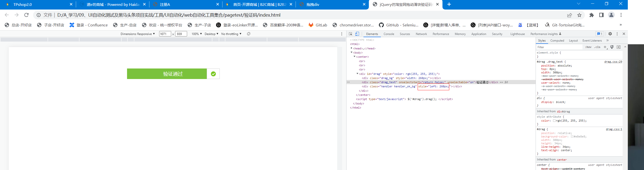
Task: Click the add new style rule plus icon
Action: pyautogui.click(x=605, y=47)
